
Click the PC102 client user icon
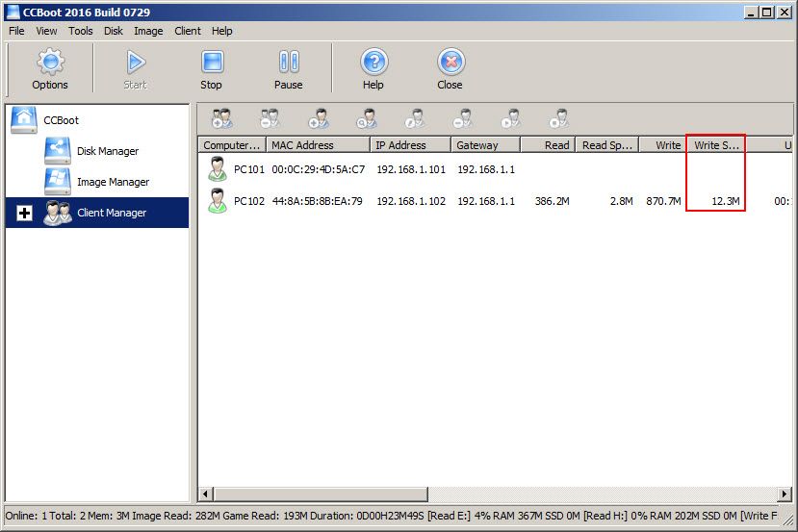[x=218, y=200]
